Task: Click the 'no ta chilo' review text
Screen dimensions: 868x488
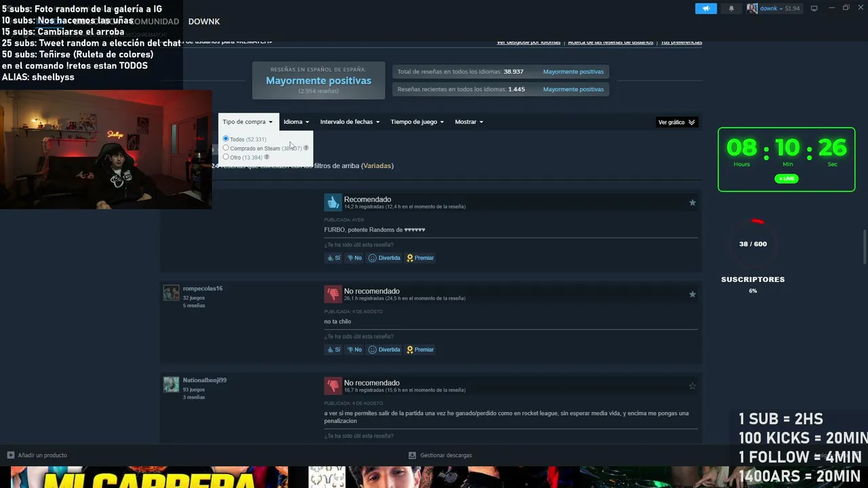Action: (338, 321)
